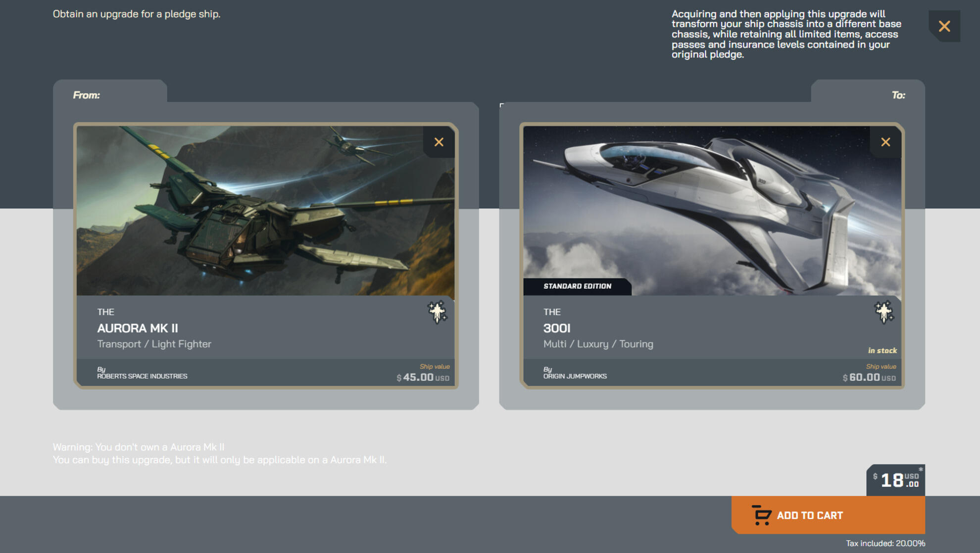Click the AURORA MK II ship name

(x=138, y=328)
